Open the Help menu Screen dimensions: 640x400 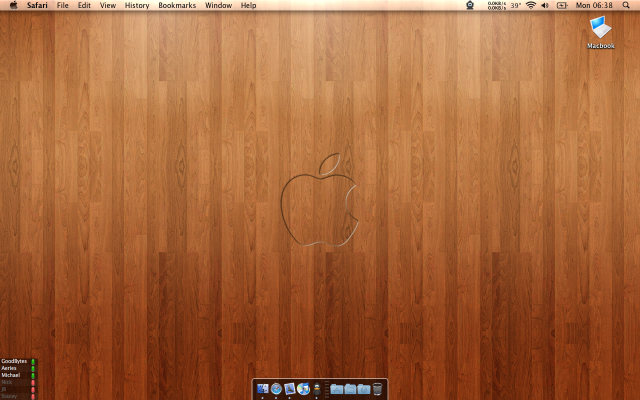(248, 5)
